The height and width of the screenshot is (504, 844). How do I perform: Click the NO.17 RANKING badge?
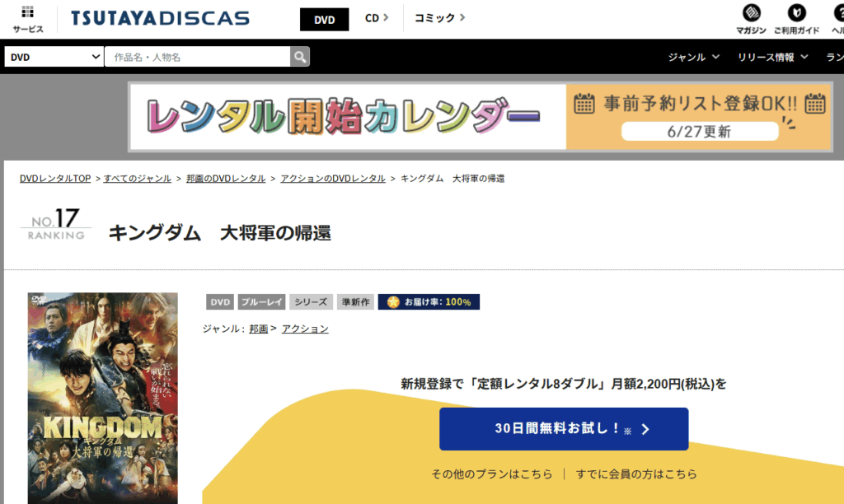(56, 224)
